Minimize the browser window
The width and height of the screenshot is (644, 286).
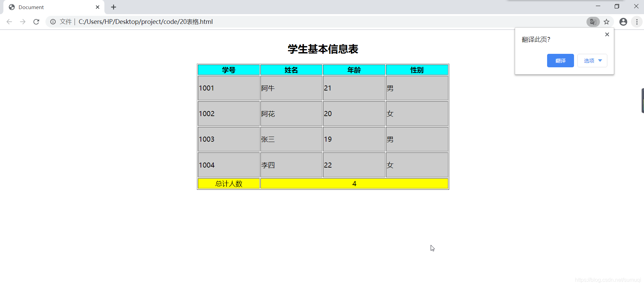598,6
